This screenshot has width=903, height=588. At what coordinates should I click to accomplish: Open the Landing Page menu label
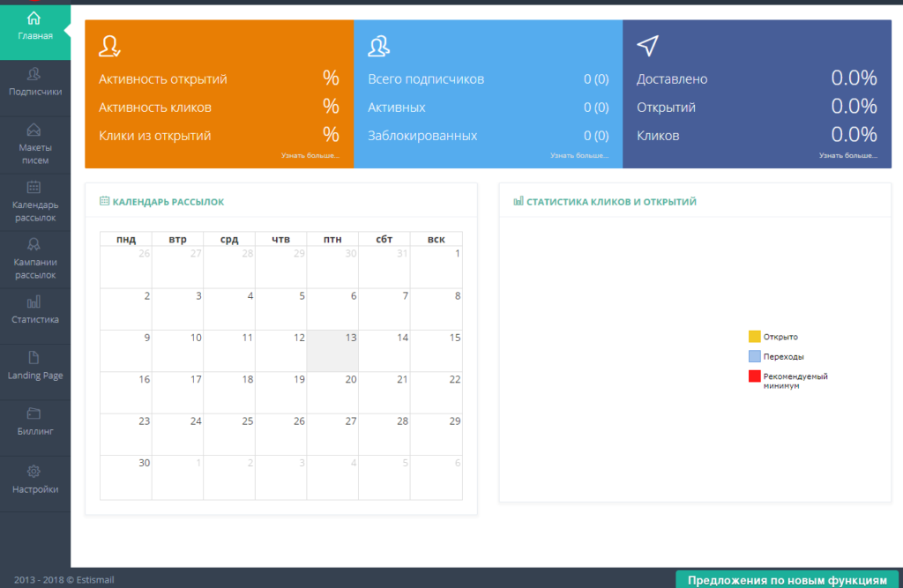(x=35, y=376)
